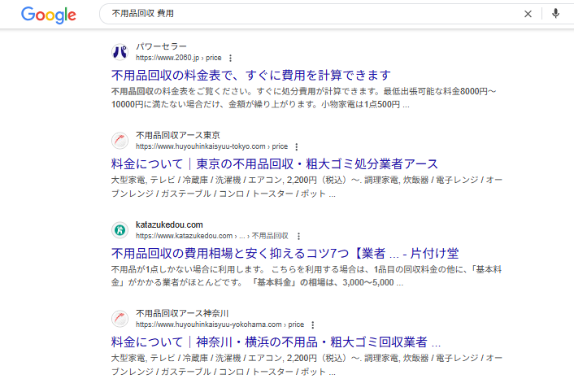This screenshot has height=392, width=574.
Task: Click the huyouhinkaisyuu-tokyo.com URL
Action: (211, 146)
